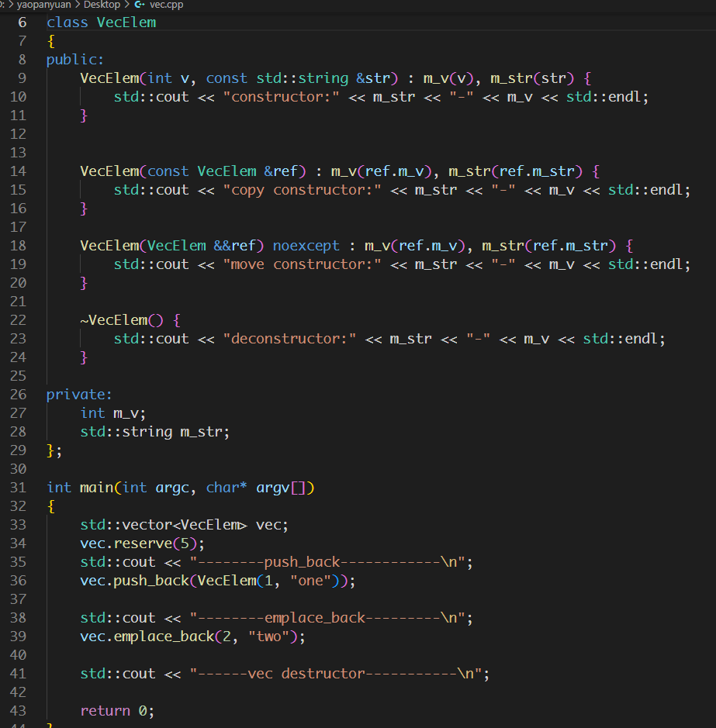Click the 'class' keyword on line 6

coord(67,22)
